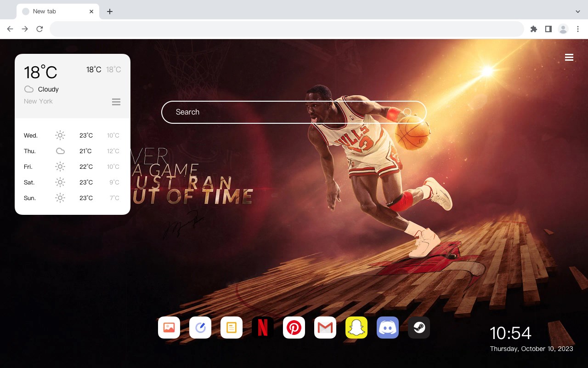
Task: Select the New tab tab
Action: [x=58, y=11]
